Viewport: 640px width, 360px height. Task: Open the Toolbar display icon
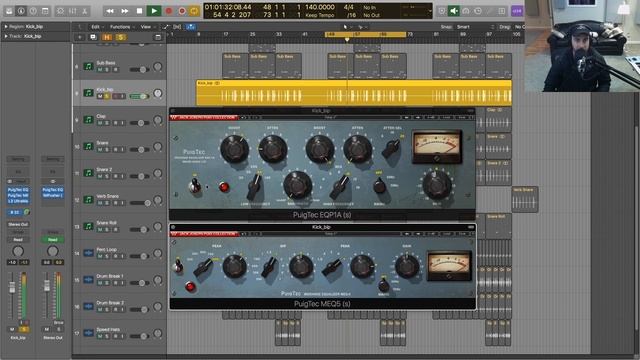pos(45,11)
